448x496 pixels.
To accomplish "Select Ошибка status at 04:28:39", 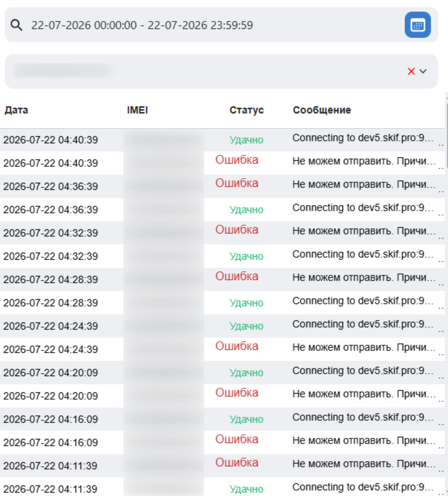I will pos(237,276).
